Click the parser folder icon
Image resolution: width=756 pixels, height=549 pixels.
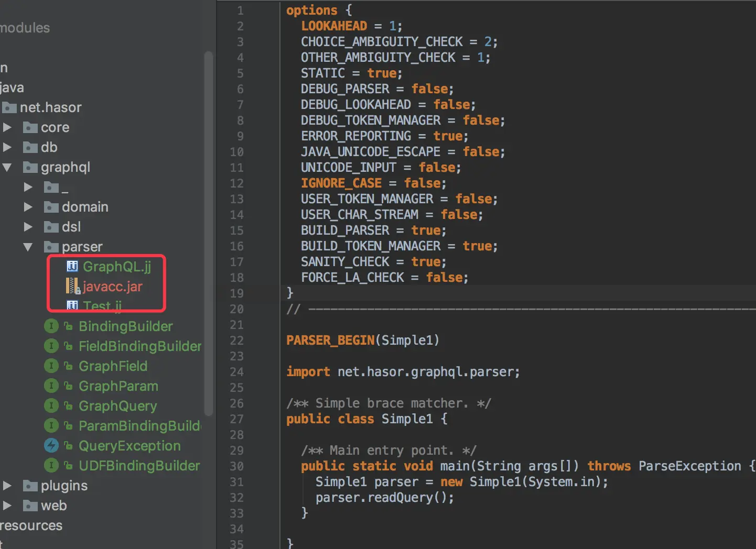pos(51,247)
